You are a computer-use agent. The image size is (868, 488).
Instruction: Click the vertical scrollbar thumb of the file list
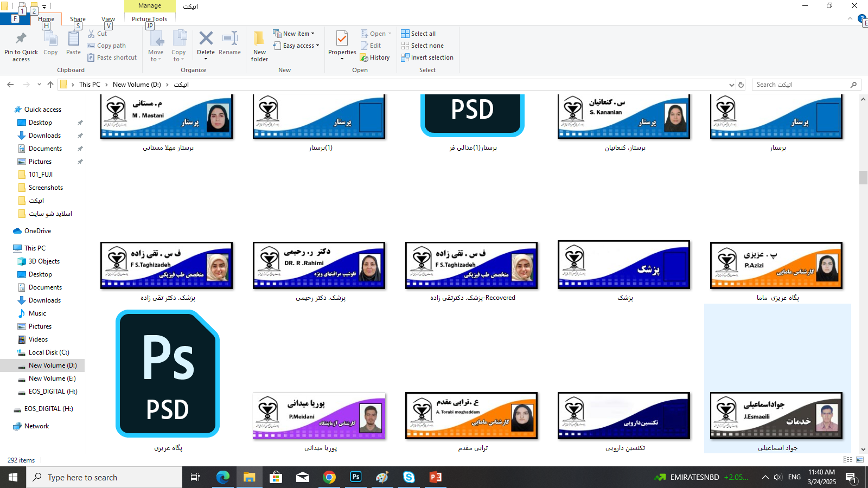click(863, 177)
